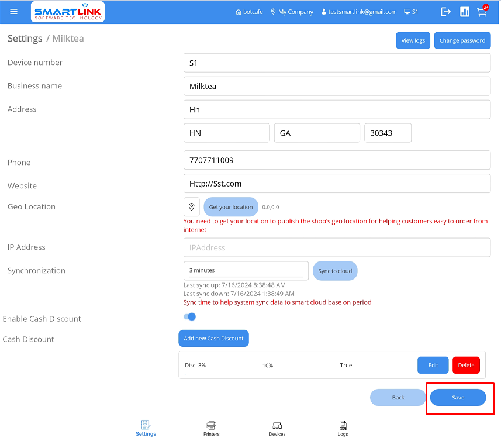The image size is (501, 448).
Task: Click the S1 device monitor icon
Action: tap(407, 12)
